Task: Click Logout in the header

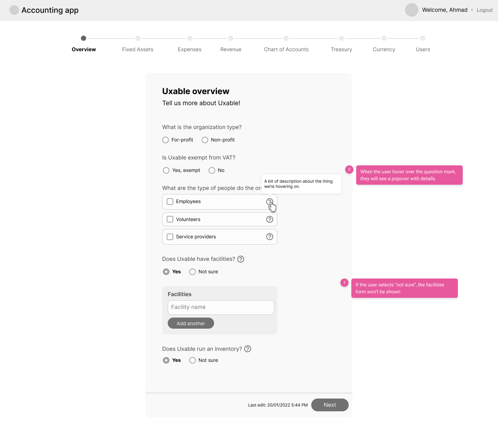Action: pos(485,10)
